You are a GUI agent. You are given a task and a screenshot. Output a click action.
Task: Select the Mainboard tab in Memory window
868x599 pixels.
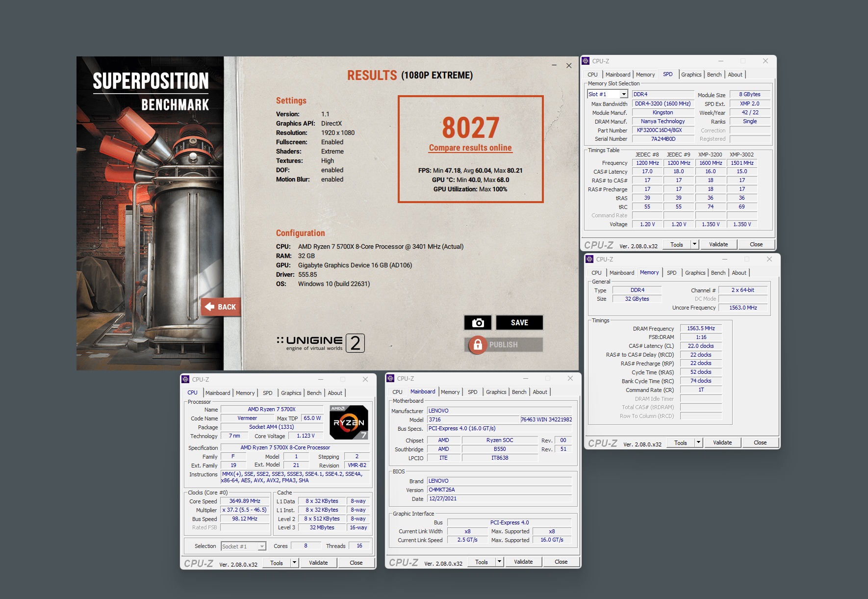(x=622, y=273)
